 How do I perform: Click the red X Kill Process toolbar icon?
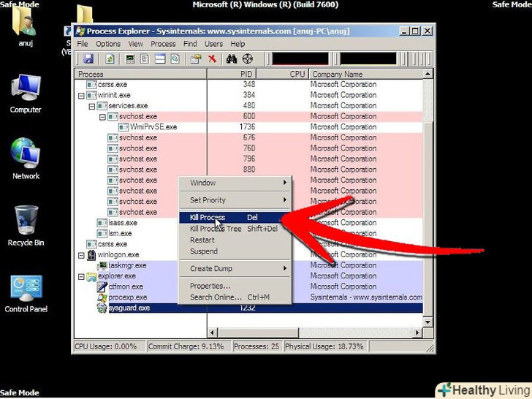click(x=213, y=59)
